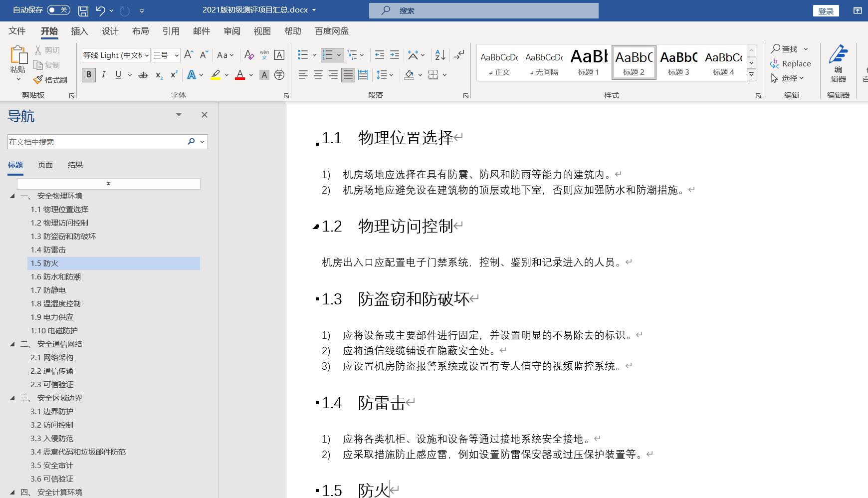The height and width of the screenshot is (498, 868).
Task: Toggle justify alignment button
Action: pyautogui.click(x=348, y=75)
